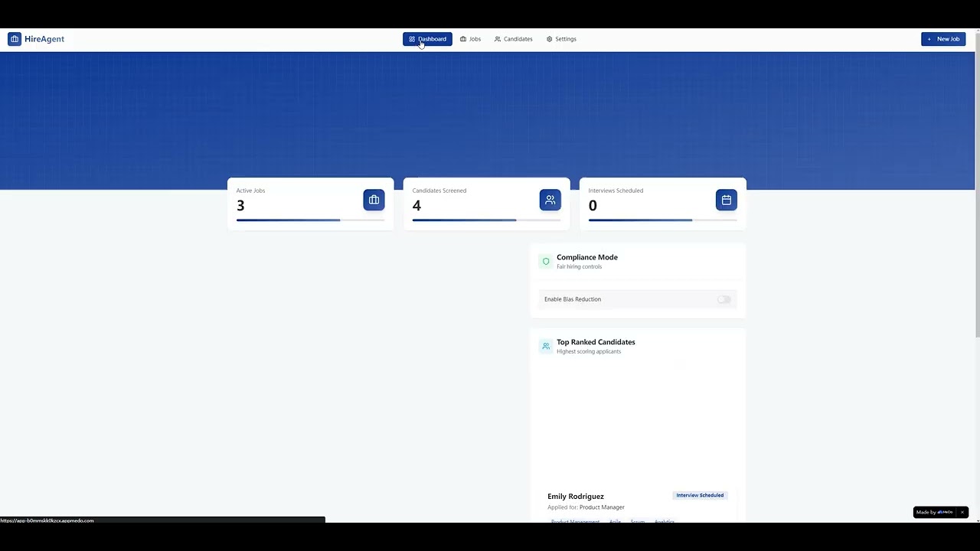Click the HireAgent brand name
The image size is (980, 551).
(x=44, y=39)
